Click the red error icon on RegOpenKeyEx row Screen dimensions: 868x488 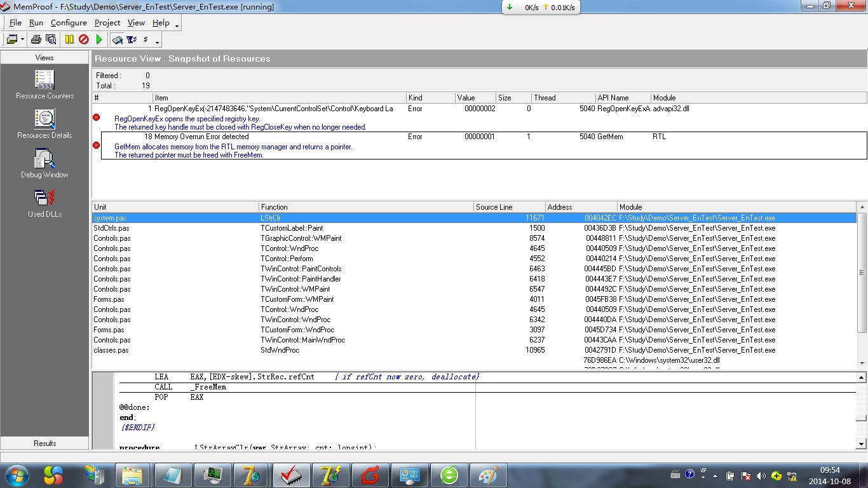(97, 118)
